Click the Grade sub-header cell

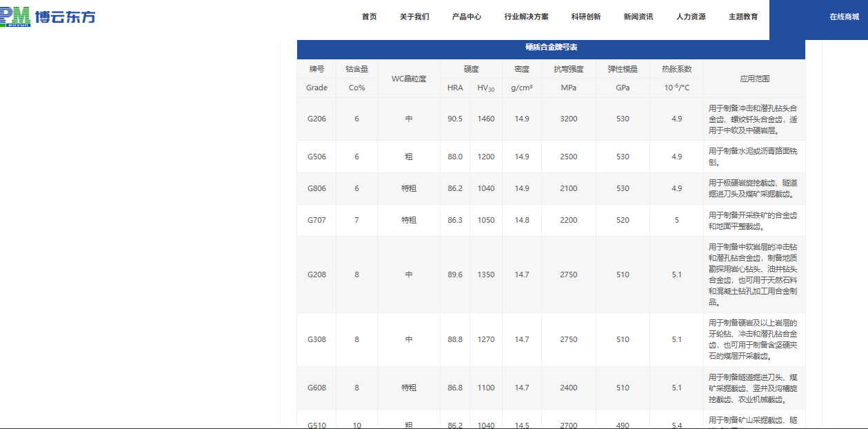point(316,88)
